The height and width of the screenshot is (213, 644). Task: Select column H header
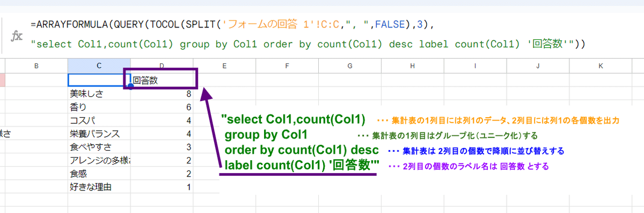pos(413,66)
